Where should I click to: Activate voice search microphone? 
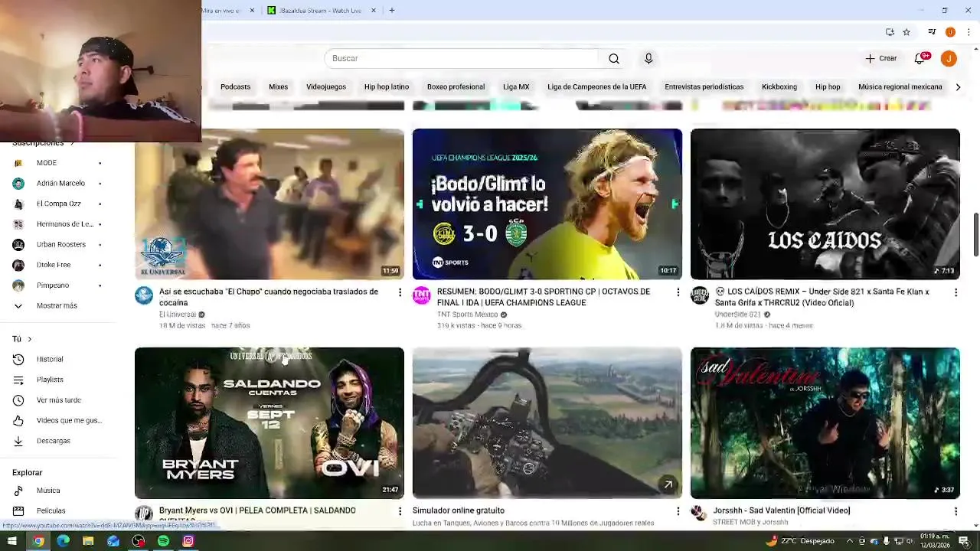tap(648, 59)
